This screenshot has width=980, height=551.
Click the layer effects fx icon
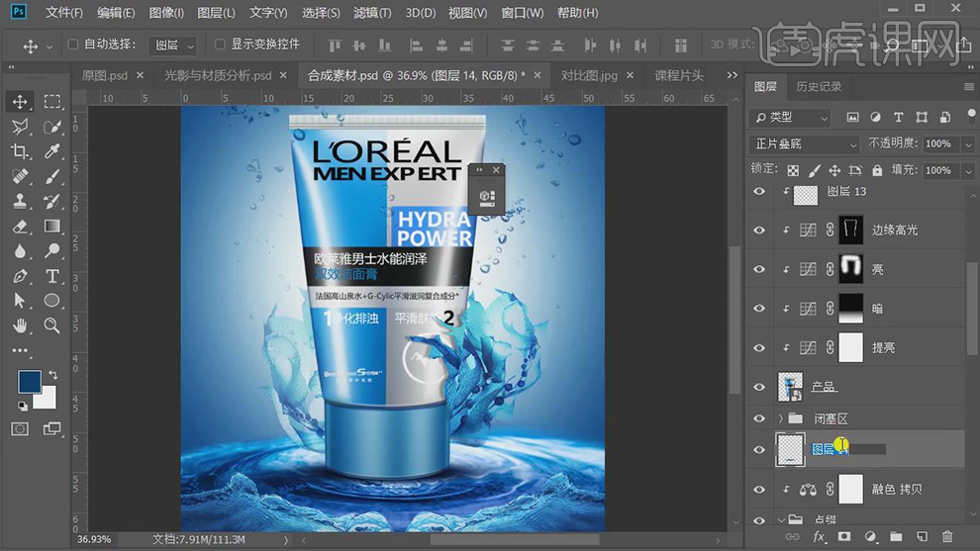(x=819, y=536)
